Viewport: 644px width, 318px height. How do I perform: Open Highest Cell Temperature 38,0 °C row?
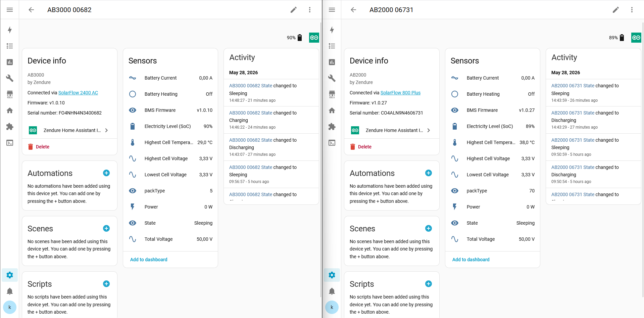493,142
